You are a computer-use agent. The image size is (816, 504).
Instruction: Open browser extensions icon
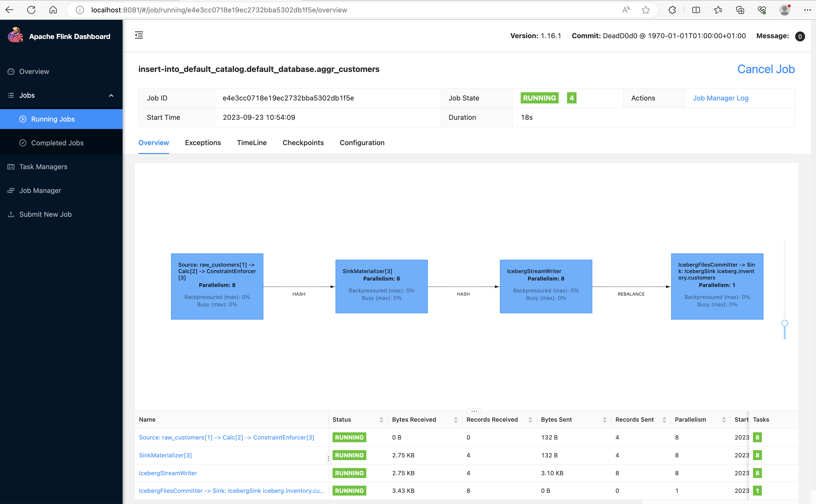(672, 10)
